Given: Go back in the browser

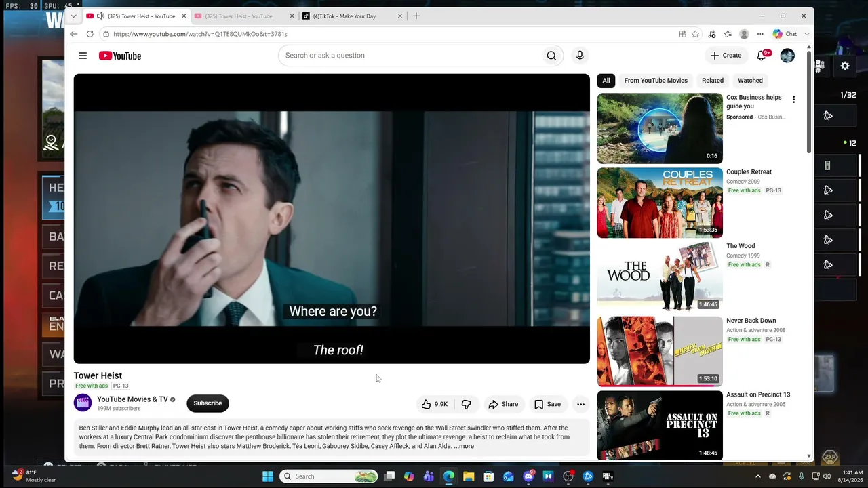Looking at the screenshot, I should 73,34.
